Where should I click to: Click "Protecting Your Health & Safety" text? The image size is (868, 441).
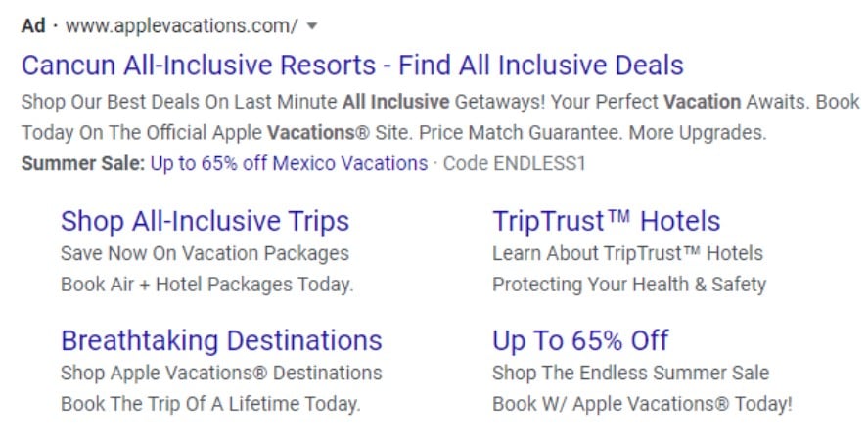[629, 285]
